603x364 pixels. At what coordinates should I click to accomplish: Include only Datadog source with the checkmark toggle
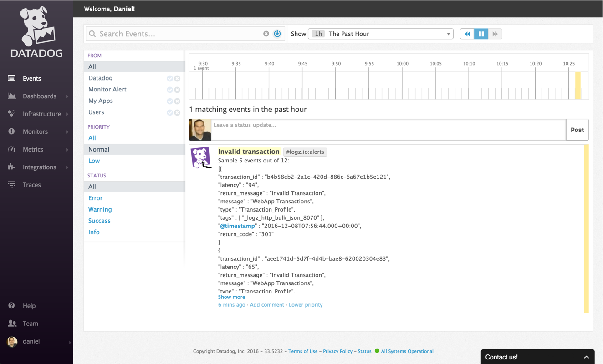170,78
